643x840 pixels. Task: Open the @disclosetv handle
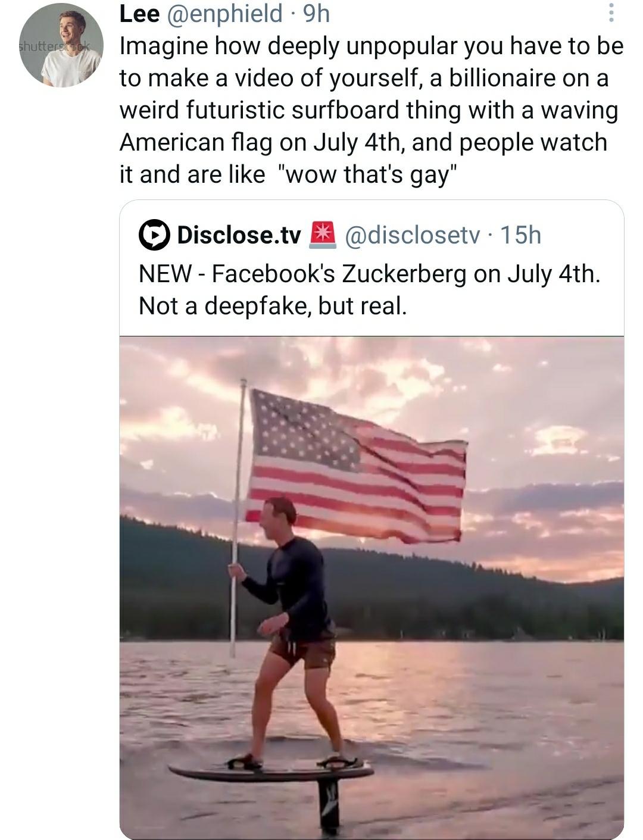point(413,235)
